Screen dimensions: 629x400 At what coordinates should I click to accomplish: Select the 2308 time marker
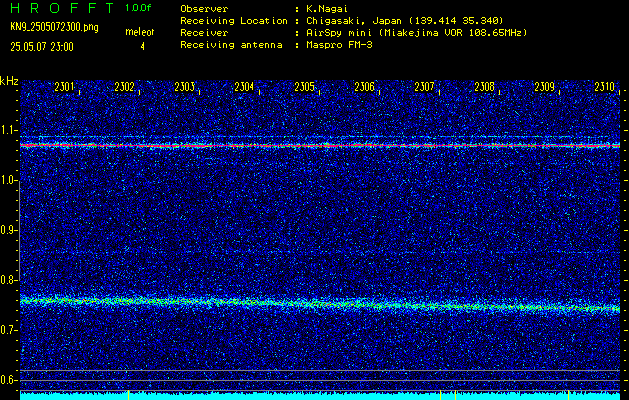pos(485,87)
